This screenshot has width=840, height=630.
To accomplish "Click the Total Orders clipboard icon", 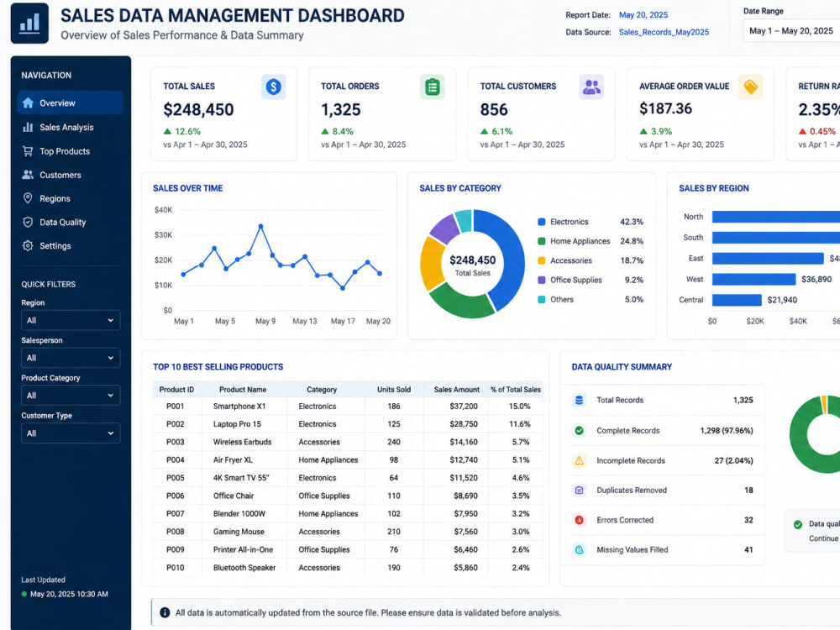I will click(x=433, y=87).
